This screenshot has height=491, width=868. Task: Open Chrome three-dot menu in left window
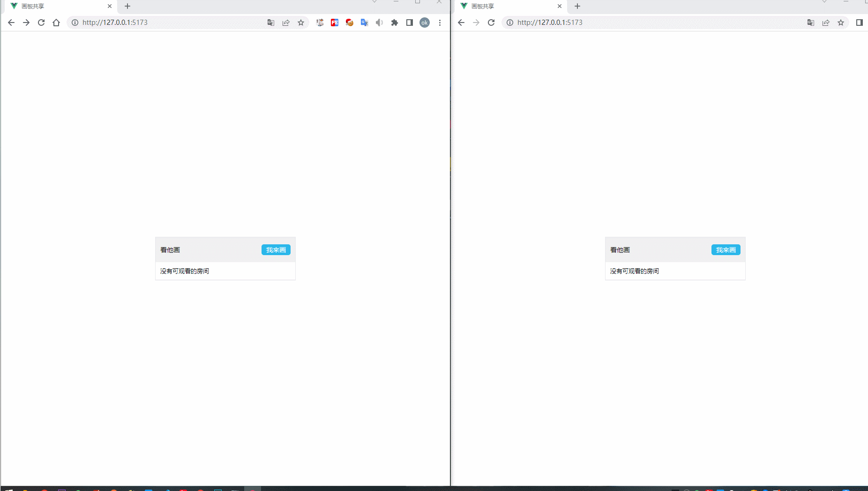click(440, 23)
